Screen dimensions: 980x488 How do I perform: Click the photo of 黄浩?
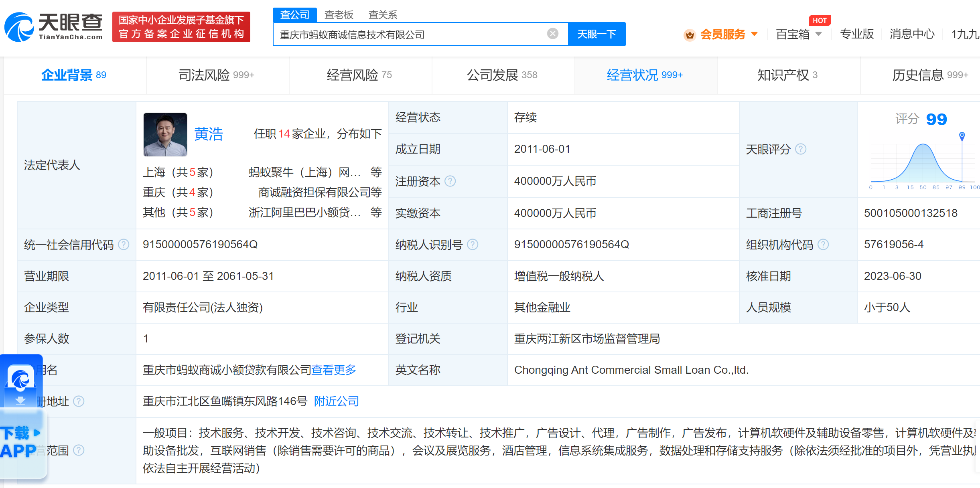(x=165, y=135)
